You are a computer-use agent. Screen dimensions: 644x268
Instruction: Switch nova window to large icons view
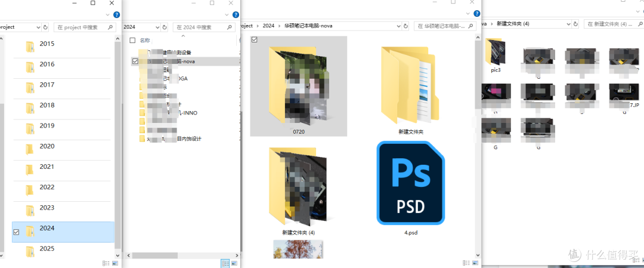tap(475, 263)
